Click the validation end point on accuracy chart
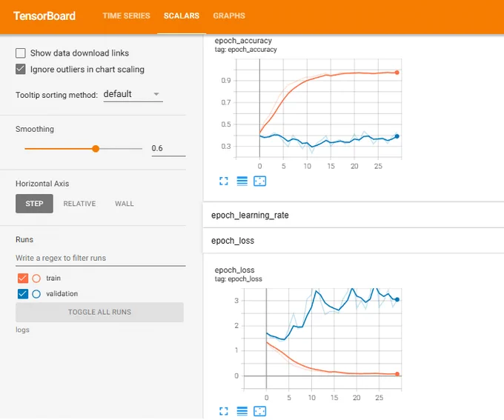The height and width of the screenshot is (420, 504). pyautogui.click(x=397, y=136)
